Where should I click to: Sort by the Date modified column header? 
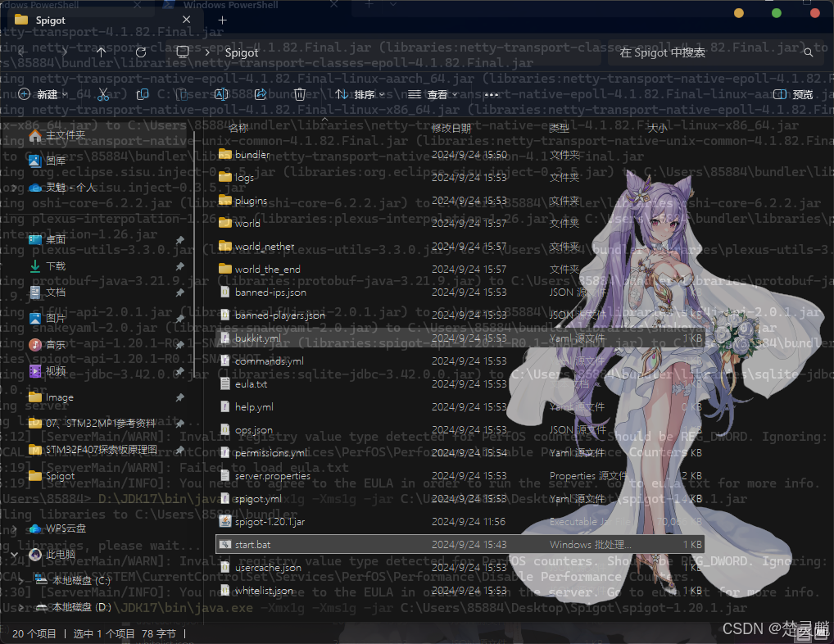pyautogui.click(x=451, y=128)
